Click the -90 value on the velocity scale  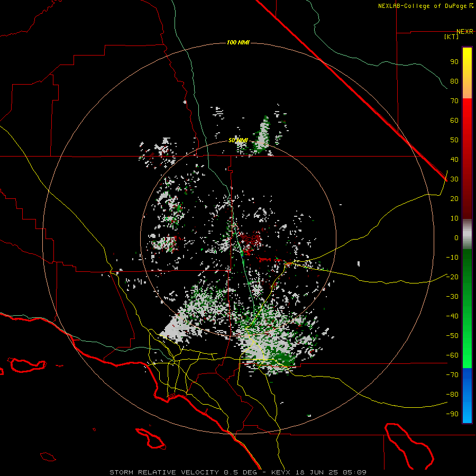452,414
